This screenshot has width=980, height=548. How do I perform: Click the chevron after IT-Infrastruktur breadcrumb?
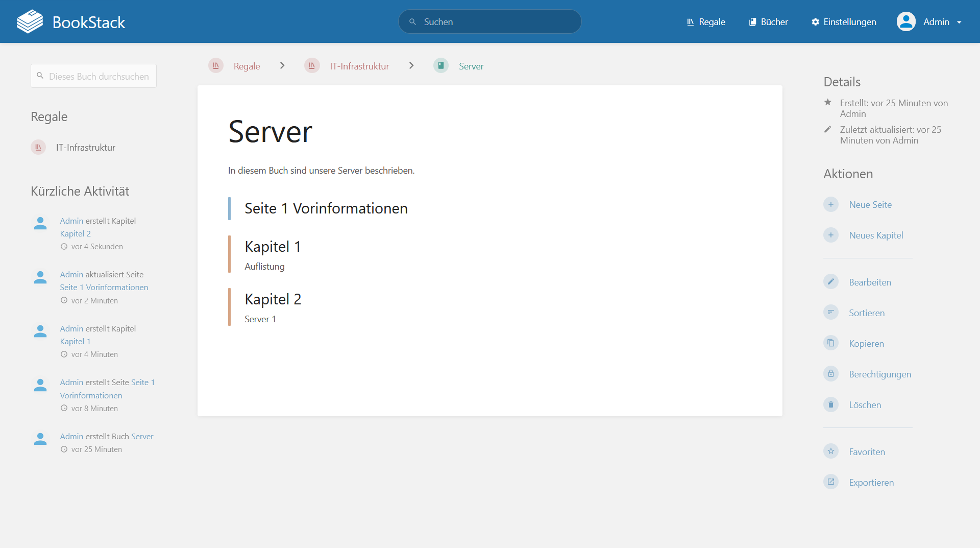[x=411, y=66]
